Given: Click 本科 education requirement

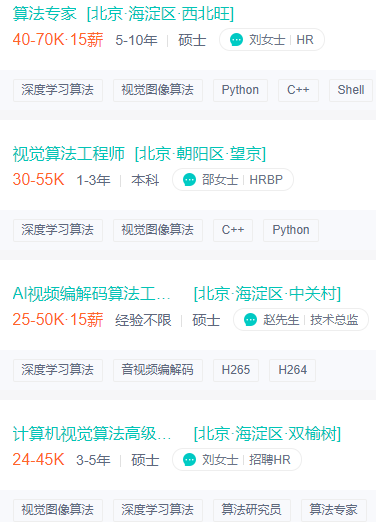Looking at the screenshot, I should (145, 180).
